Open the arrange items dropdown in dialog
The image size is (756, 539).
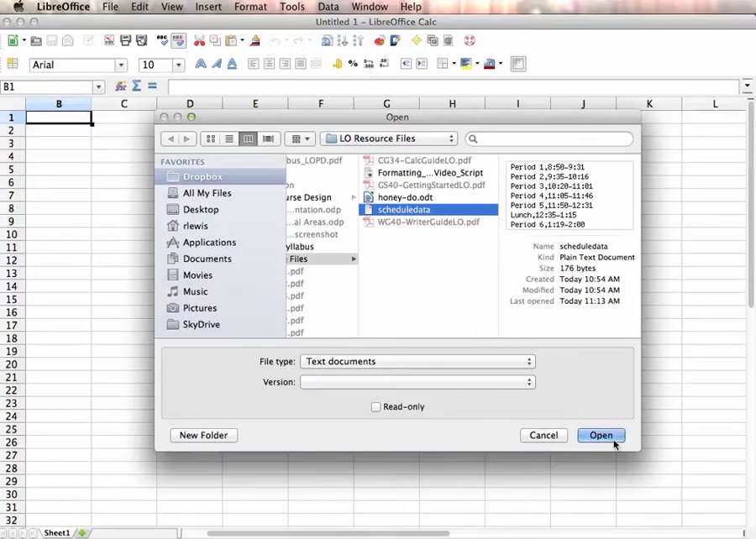click(300, 139)
